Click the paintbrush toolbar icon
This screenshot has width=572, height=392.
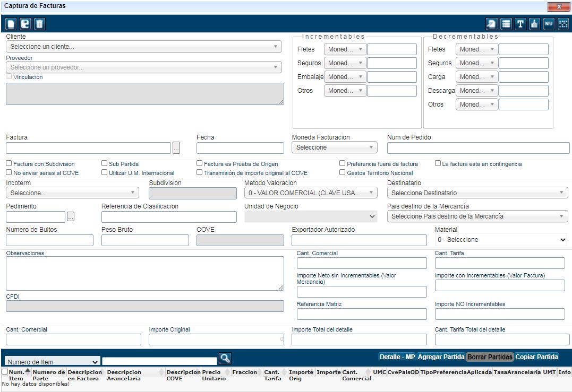tap(534, 24)
